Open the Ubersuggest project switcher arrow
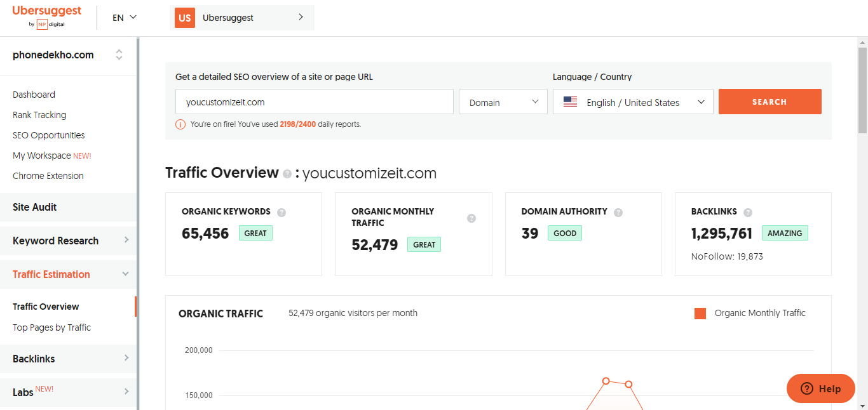 (x=301, y=17)
